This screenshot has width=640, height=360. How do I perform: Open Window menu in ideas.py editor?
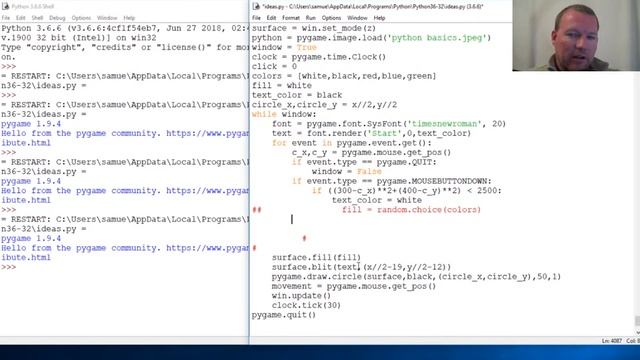pos(357,18)
